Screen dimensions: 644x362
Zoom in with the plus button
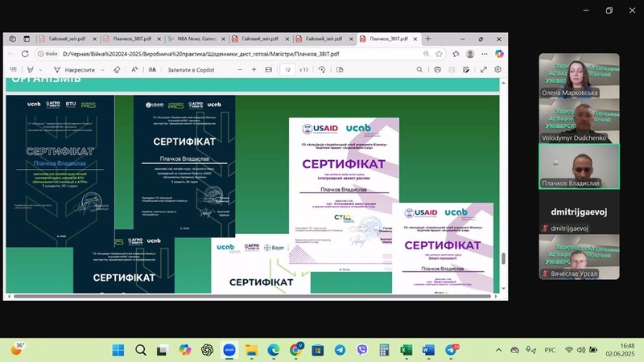254,70
